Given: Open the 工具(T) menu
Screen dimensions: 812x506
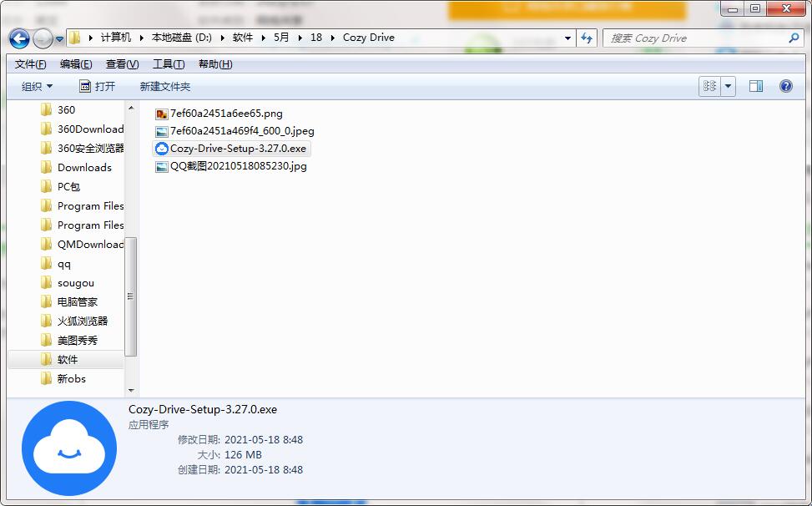Looking at the screenshot, I should [168, 64].
